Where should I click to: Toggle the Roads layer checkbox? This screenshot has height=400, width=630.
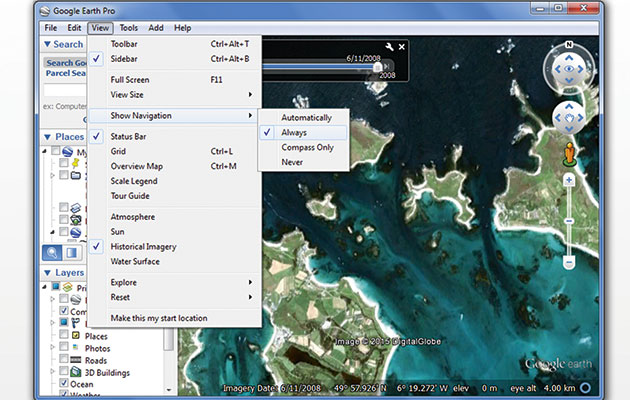pos(64,358)
